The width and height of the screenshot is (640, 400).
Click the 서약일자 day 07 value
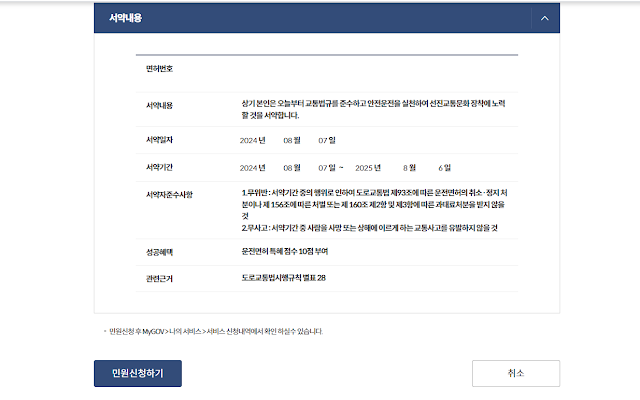click(x=323, y=141)
